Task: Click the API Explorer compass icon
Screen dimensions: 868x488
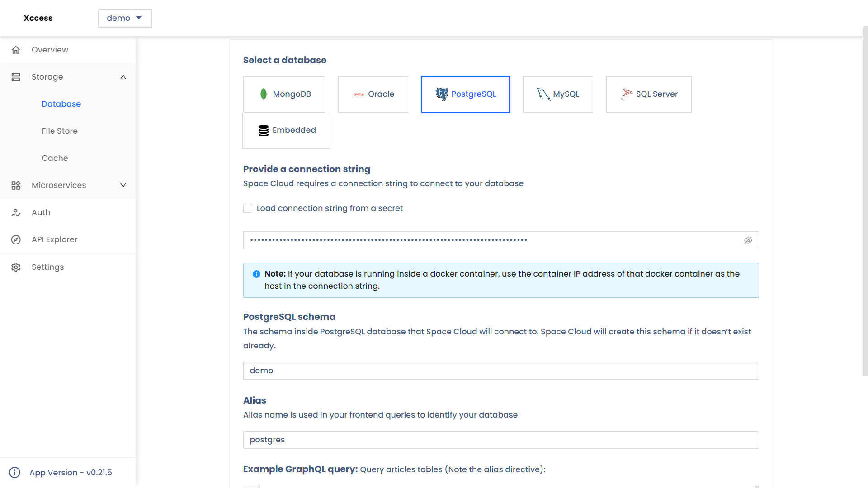Action: (16, 239)
